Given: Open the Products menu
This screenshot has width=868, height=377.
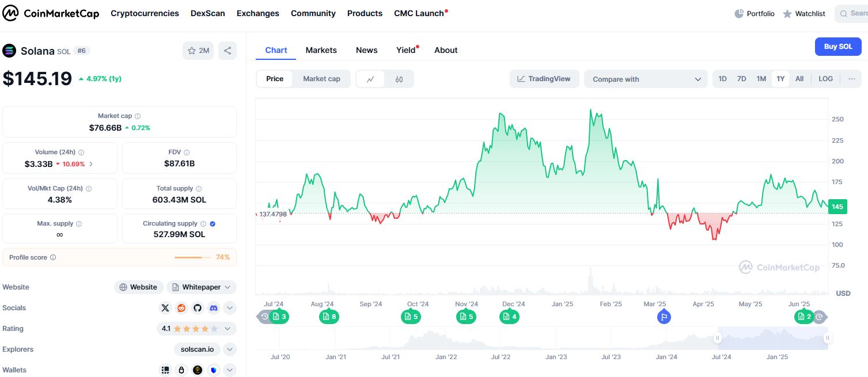Looking at the screenshot, I should (x=365, y=13).
